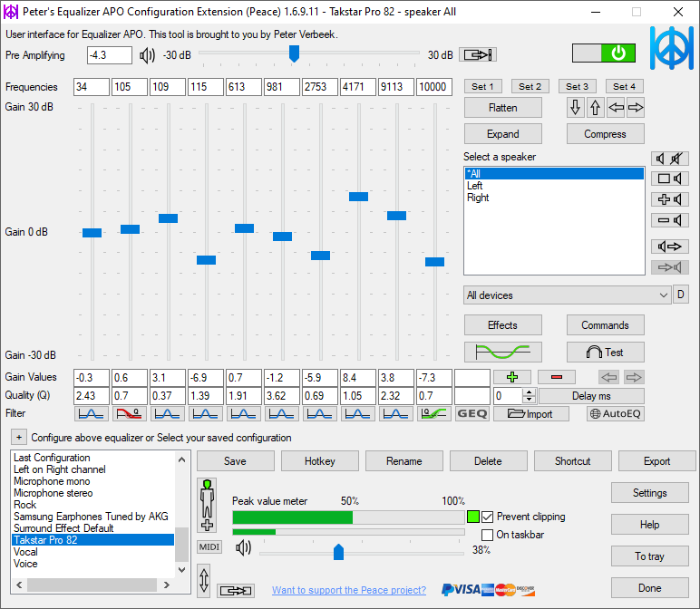The height and width of the screenshot is (609, 700).
Task: Click the configuration list scroll down arrow
Action: click(181, 569)
